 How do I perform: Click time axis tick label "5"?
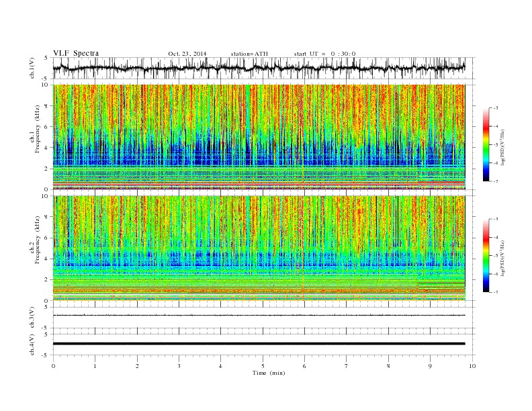click(263, 366)
